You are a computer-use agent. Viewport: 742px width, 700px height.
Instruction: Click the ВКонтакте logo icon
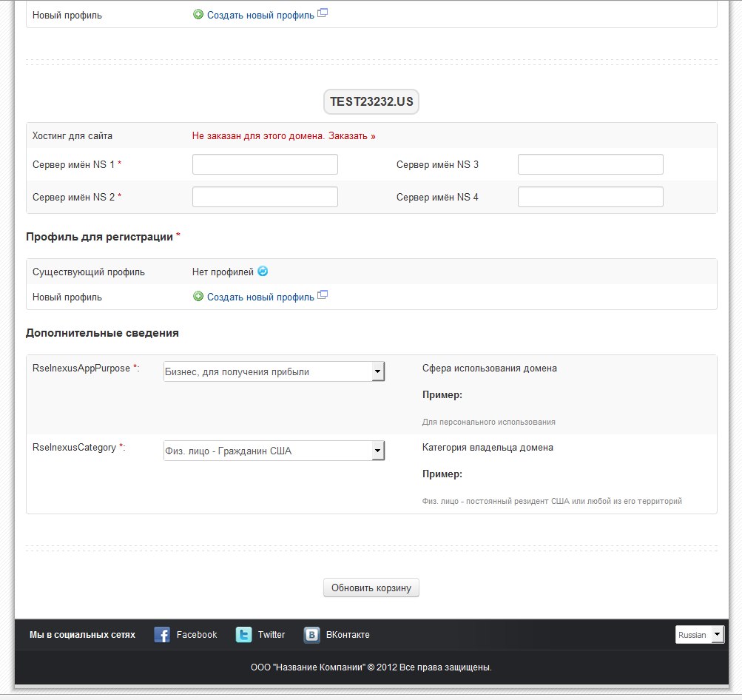tap(312, 635)
